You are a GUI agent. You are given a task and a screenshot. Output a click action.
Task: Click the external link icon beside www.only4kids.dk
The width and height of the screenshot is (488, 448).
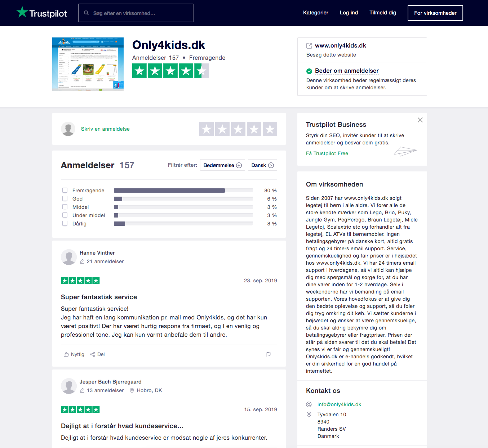click(309, 46)
